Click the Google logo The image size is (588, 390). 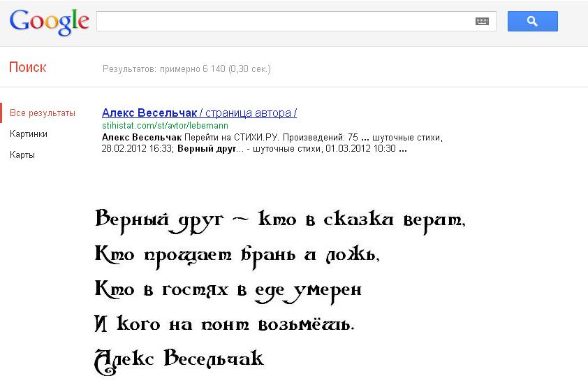tap(49, 22)
